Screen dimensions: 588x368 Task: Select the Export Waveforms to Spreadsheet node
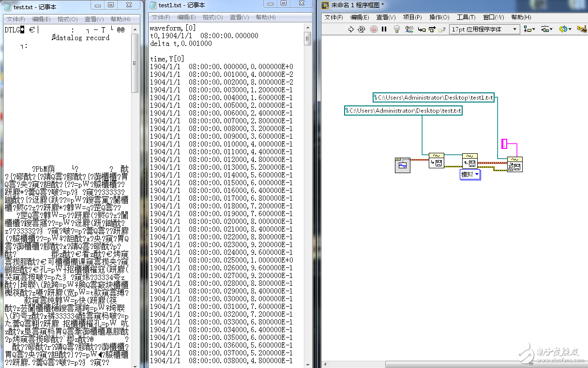coord(515,164)
